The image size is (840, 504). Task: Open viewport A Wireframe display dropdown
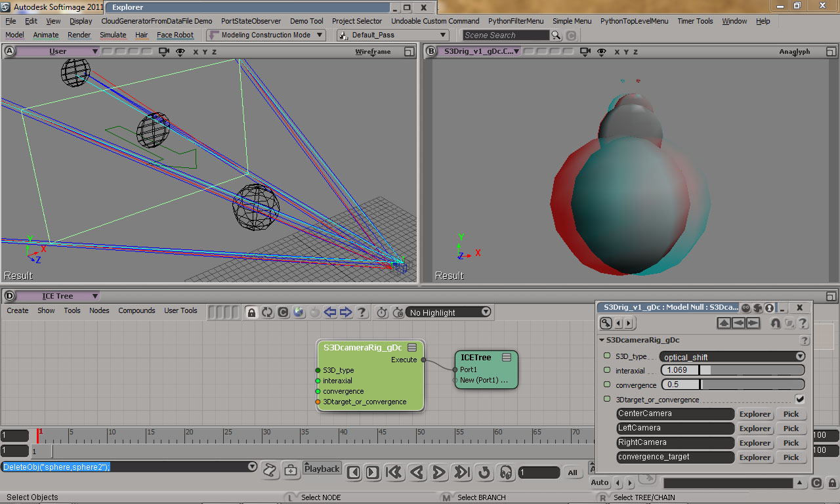point(373,51)
